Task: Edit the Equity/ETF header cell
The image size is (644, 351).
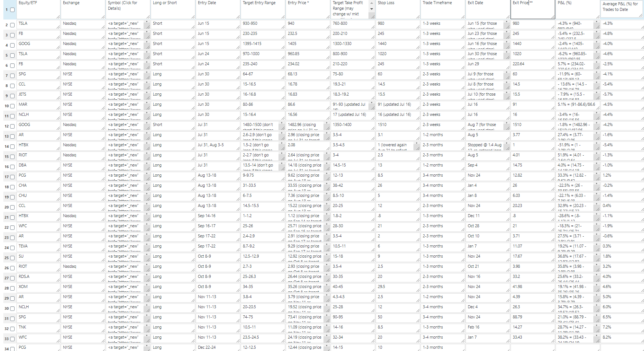Action: coord(38,9)
